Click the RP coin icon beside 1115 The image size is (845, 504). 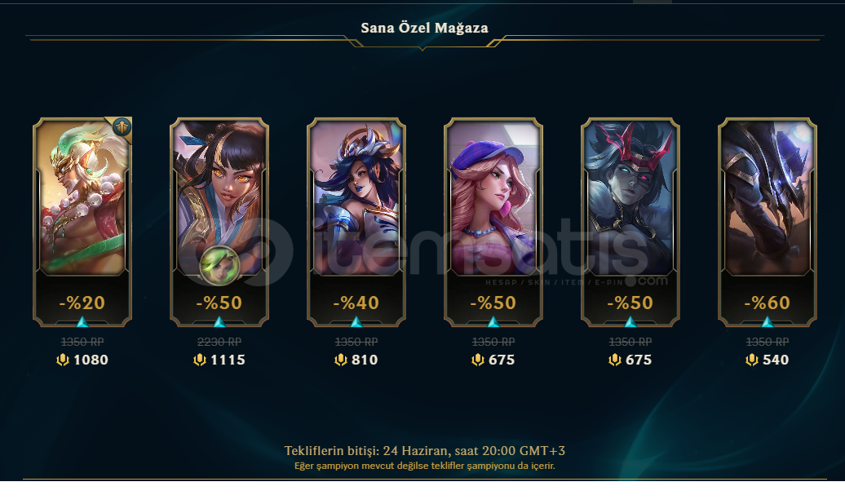coord(200,360)
